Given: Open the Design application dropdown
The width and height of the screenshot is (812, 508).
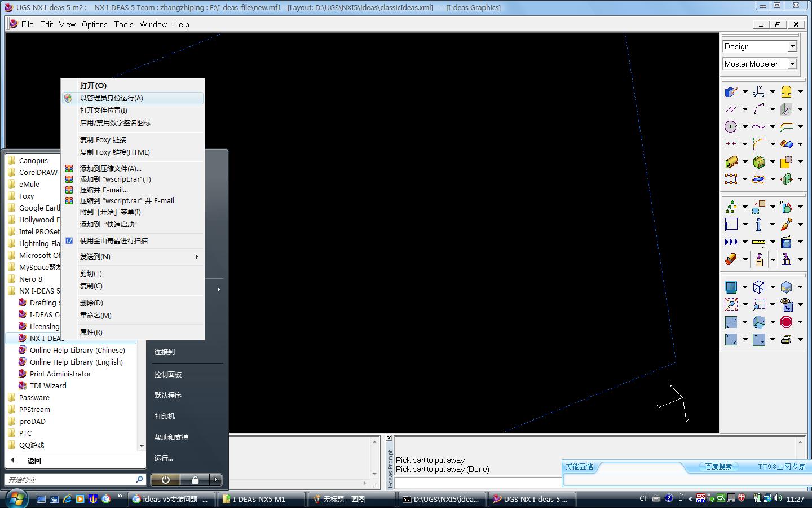Looking at the screenshot, I should click(792, 46).
